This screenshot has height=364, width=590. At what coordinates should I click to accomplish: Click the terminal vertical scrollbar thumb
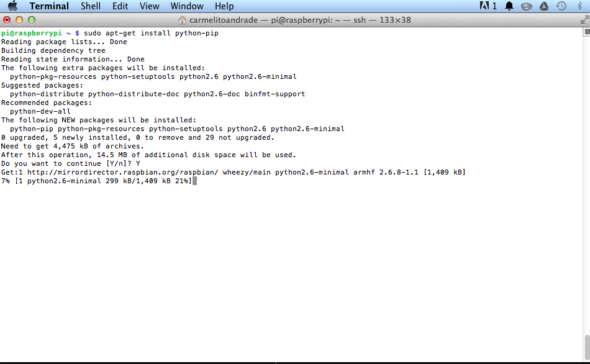[587, 347]
